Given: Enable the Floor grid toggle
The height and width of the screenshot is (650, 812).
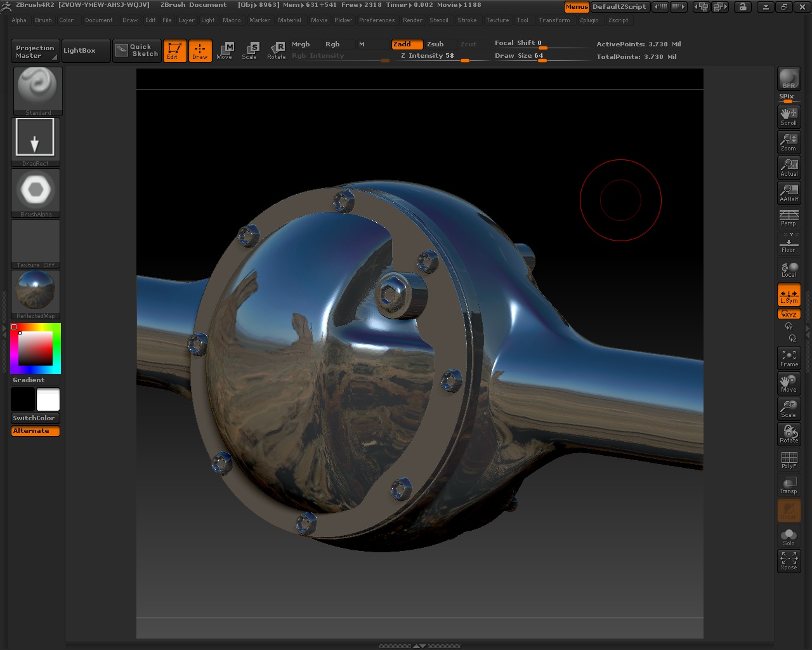Looking at the screenshot, I should 789,243.
